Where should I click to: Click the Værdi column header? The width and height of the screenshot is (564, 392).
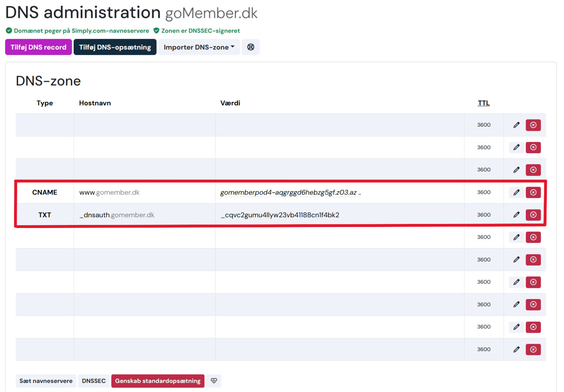click(x=230, y=103)
